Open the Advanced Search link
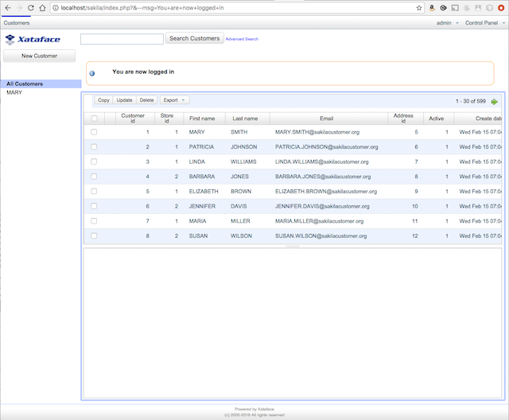The height and width of the screenshot is (420, 509). [242, 39]
